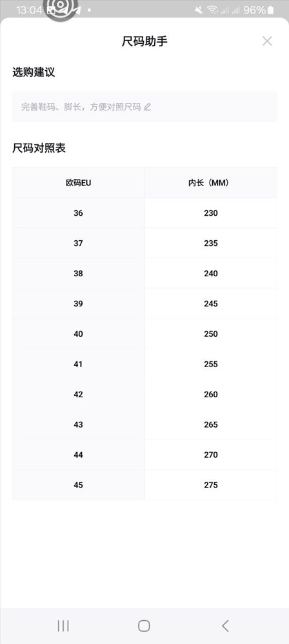Tap the Android back navigation icon
Viewport: 289px width, 644px height.
[224, 625]
